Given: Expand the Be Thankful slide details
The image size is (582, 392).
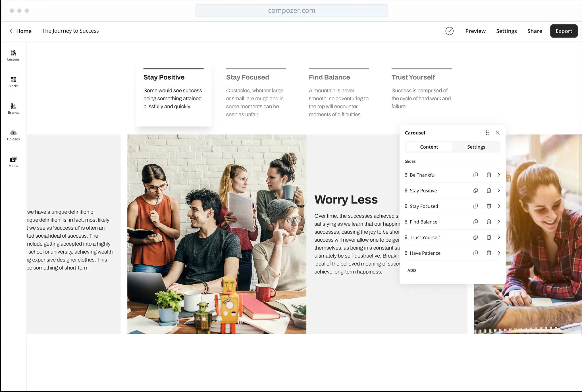Looking at the screenshot, I should point(499,175).
